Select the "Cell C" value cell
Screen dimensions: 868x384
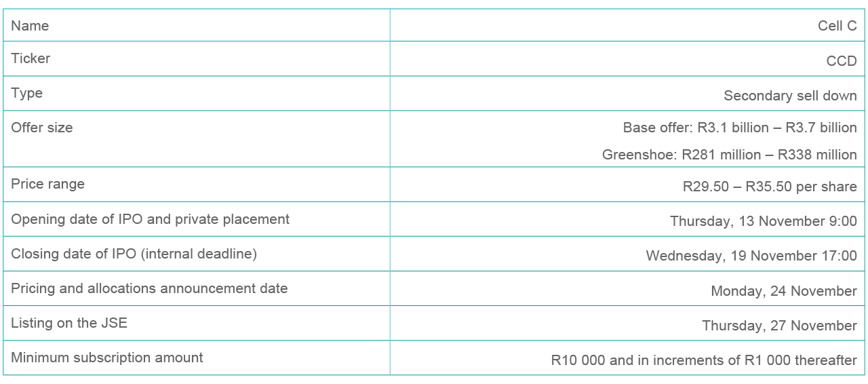pos(837,26)
